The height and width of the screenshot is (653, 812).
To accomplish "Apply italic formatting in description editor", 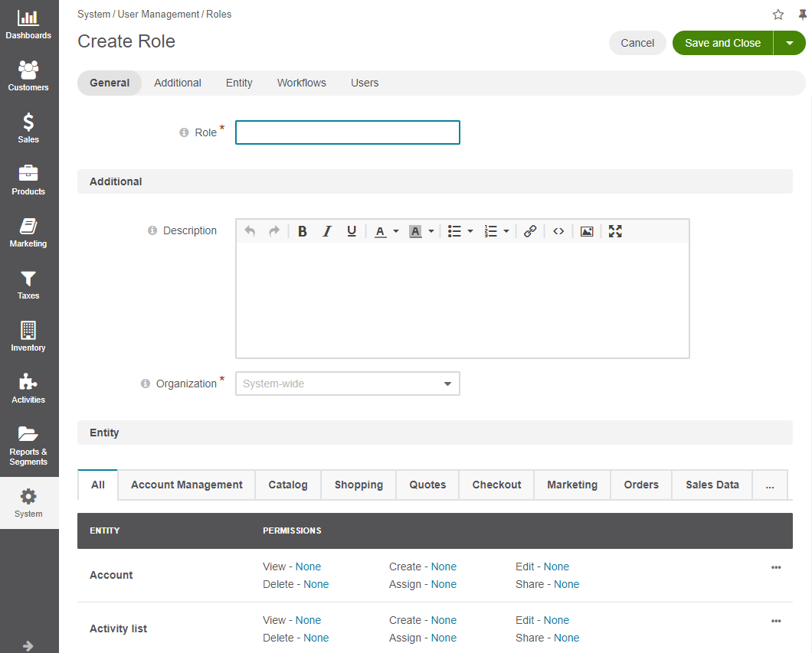I will [x=327, y=231].
